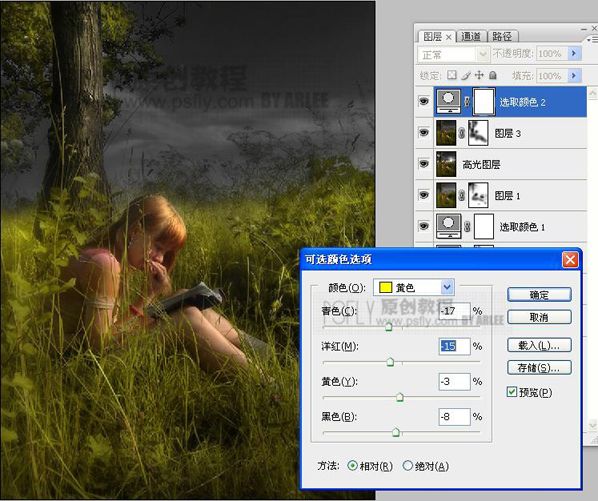The height and width of the screenshot is (501, 598).
Task: Click link icon on 图层 1
Action: [x=461, y=195]
